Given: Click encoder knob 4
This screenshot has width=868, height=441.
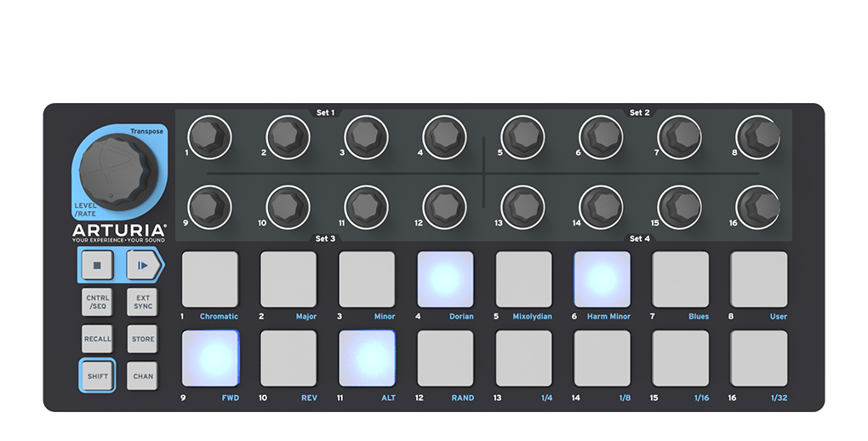Looking at the screenshot, I should point(444,137).
